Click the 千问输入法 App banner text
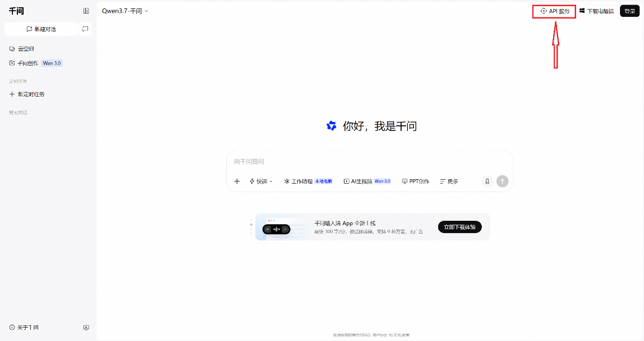The height and width of the screenshot is (341, 644). (x=345, y=224)
